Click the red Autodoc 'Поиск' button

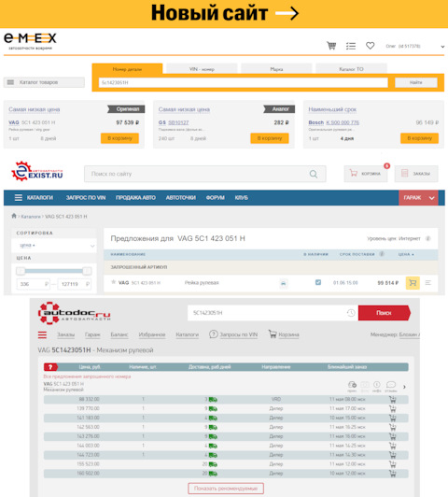384,313
